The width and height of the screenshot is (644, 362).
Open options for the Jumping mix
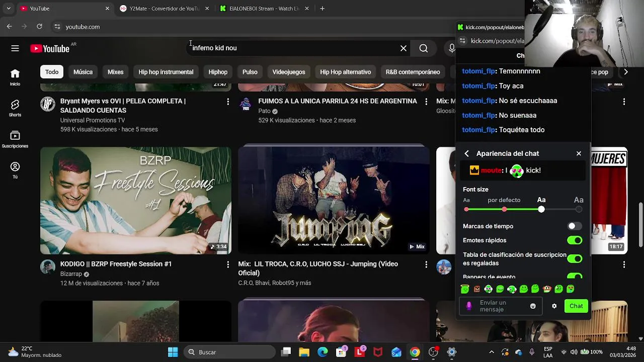(x=426, y=264)
